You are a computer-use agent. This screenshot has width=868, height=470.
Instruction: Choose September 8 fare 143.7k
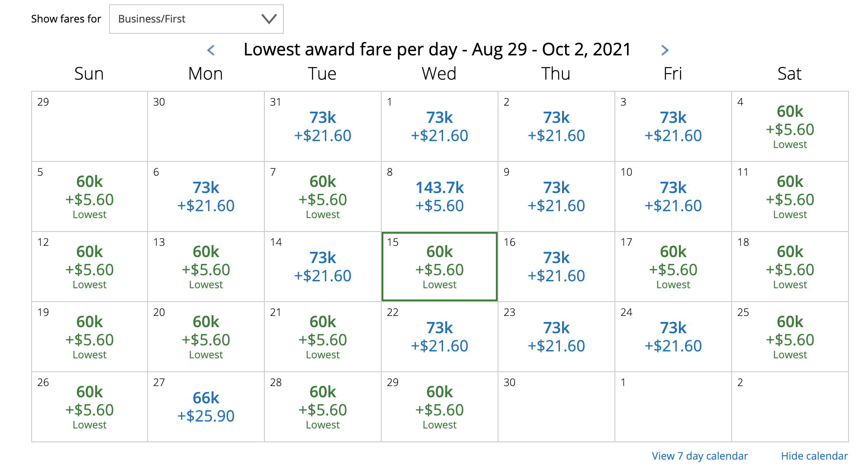(x=440, y=196)
